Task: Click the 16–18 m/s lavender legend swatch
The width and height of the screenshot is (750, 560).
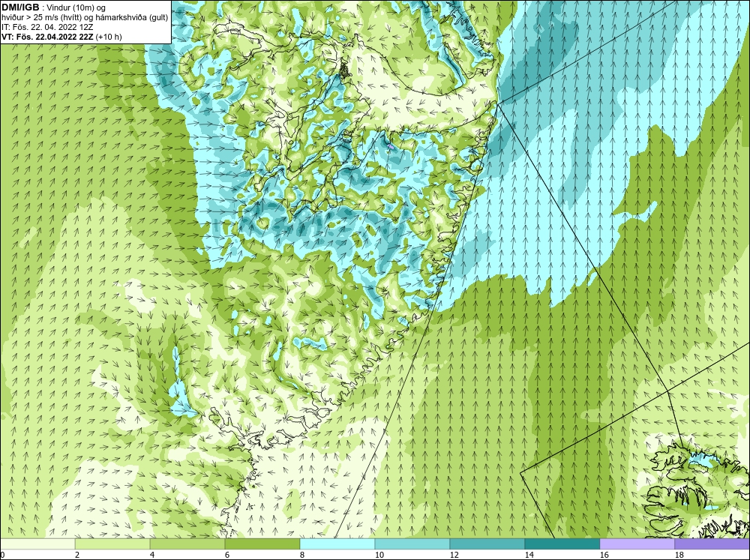Action: (x=637, y=544)
